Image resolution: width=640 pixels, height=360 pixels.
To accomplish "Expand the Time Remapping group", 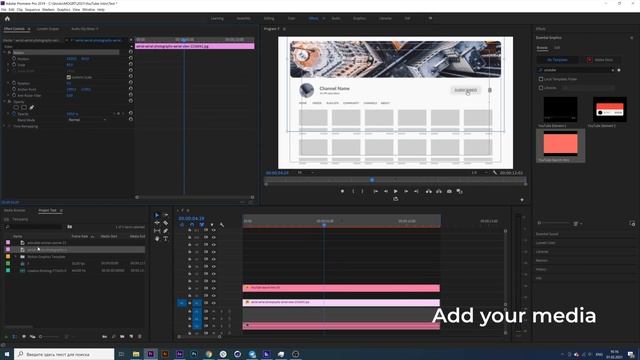I will click(4, 126).
